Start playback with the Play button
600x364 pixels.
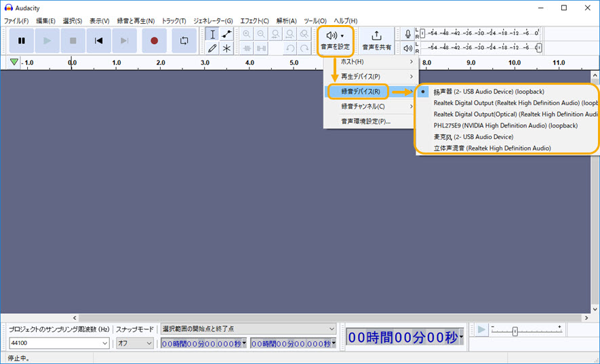click(47, 41)
